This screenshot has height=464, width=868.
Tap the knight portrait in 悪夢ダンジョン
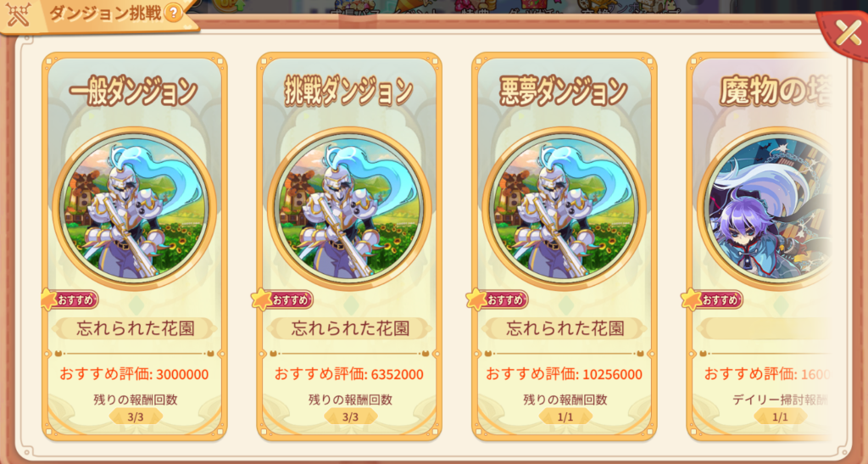564,208
